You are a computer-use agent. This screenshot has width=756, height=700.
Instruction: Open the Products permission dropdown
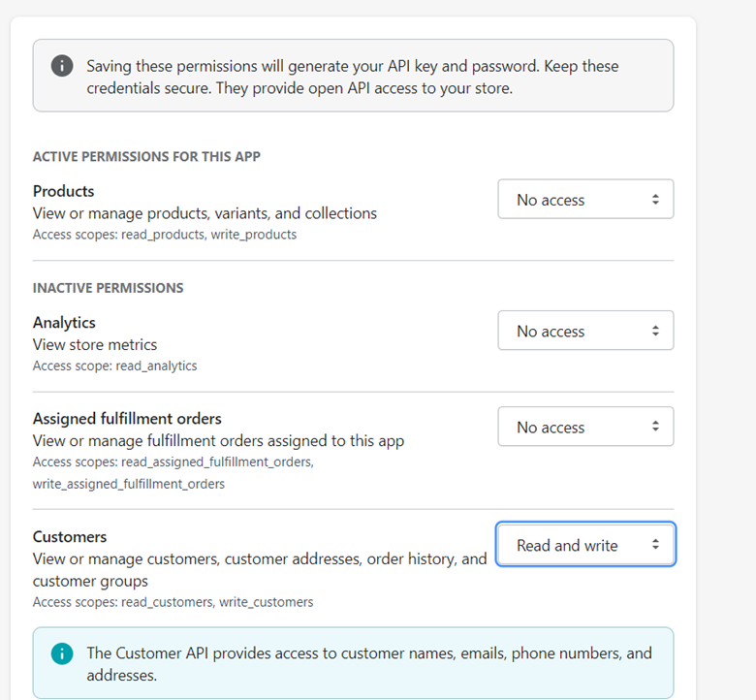585,200
